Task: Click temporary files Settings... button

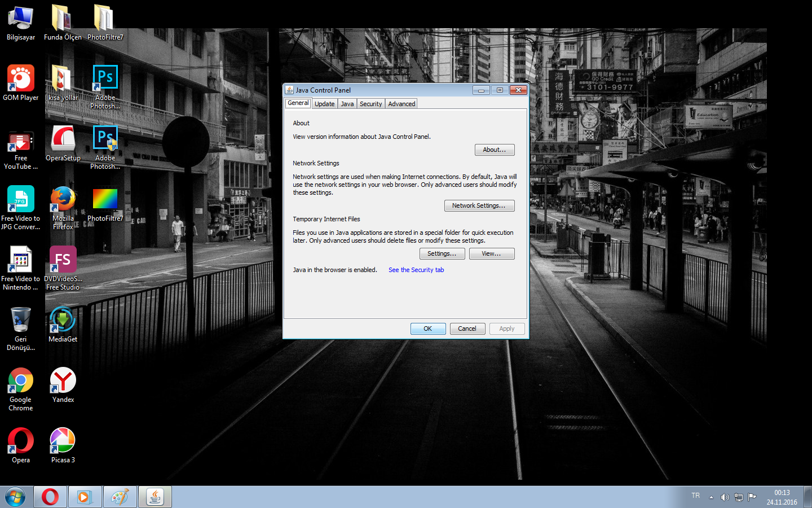Action: (x=442, y=253)
